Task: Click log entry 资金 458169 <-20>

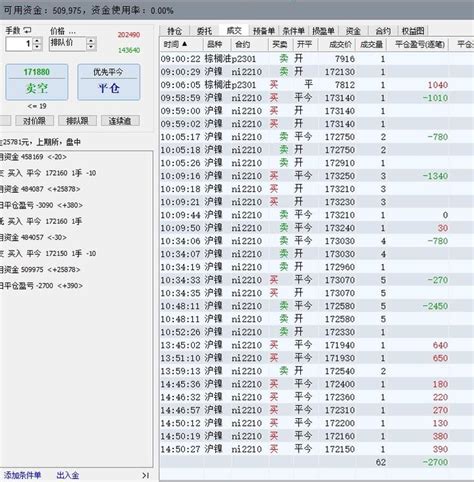Action: click(x=33, y=157)
